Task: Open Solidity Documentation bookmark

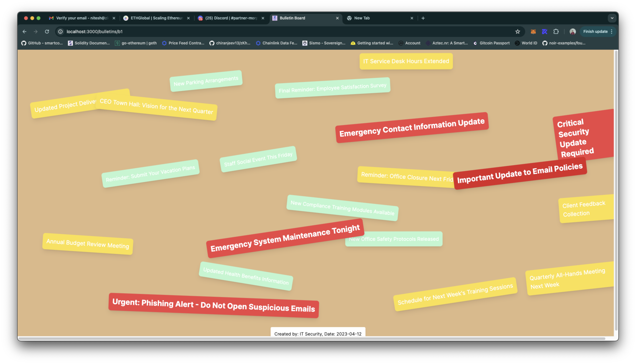Action: point(89,43)
